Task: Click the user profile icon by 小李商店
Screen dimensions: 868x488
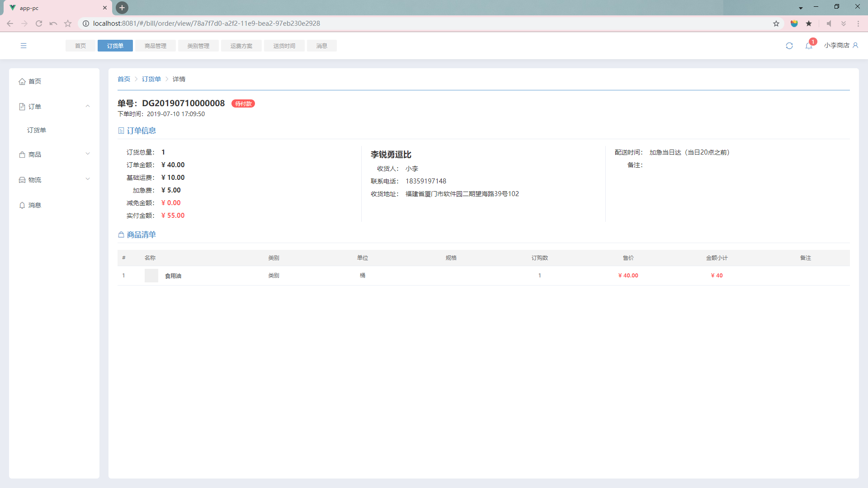Action: point(855,45)
